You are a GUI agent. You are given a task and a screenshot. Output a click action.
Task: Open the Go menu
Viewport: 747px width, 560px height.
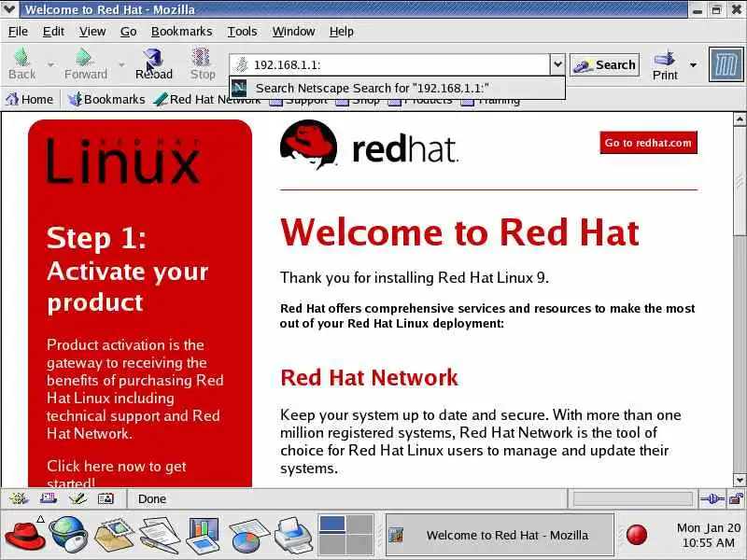point(128,32)
